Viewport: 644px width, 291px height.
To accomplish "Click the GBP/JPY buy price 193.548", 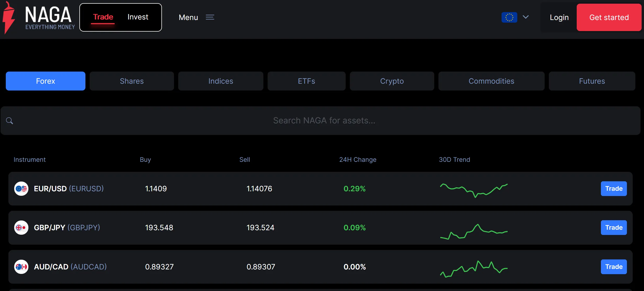I will [159, 228].
